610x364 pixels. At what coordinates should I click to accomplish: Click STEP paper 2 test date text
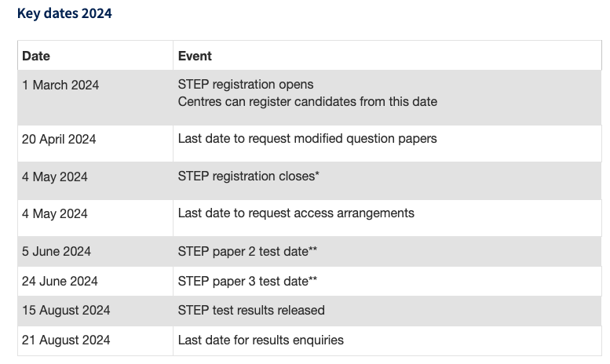[247, 251]
